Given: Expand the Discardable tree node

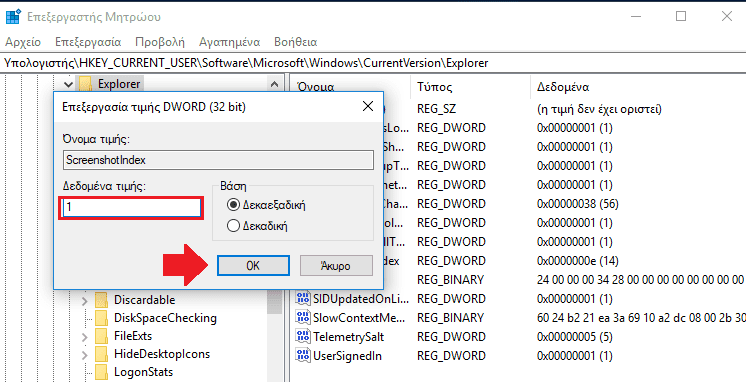Looking at the screenshot, I should click(x=85, y=301).
